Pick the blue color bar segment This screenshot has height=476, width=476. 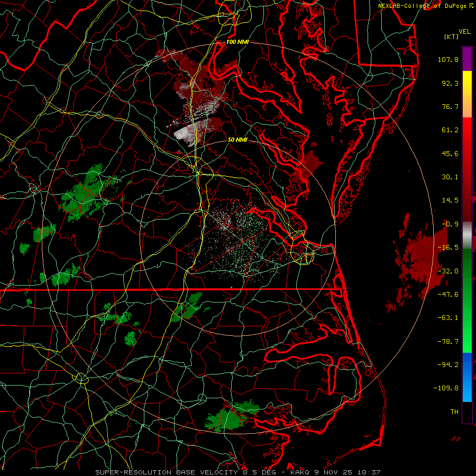point(467,377)
